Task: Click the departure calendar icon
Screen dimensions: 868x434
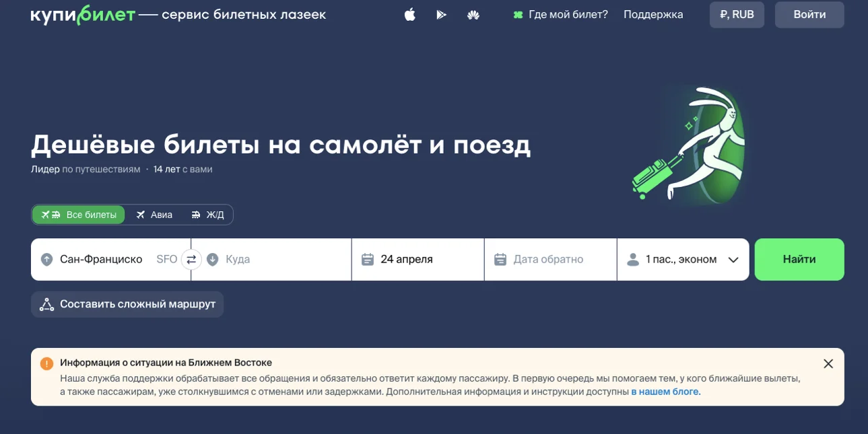Action: click(x=368, y=258)
